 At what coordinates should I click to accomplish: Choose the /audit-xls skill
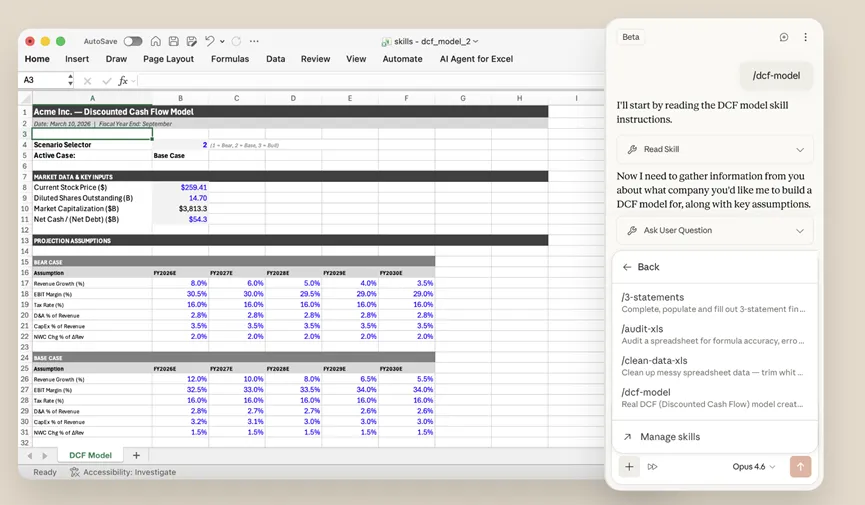pyautogui.click(x=714, y=334)
